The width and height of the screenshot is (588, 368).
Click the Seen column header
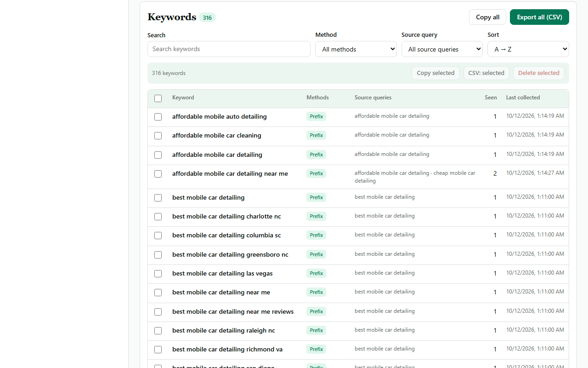491,98
